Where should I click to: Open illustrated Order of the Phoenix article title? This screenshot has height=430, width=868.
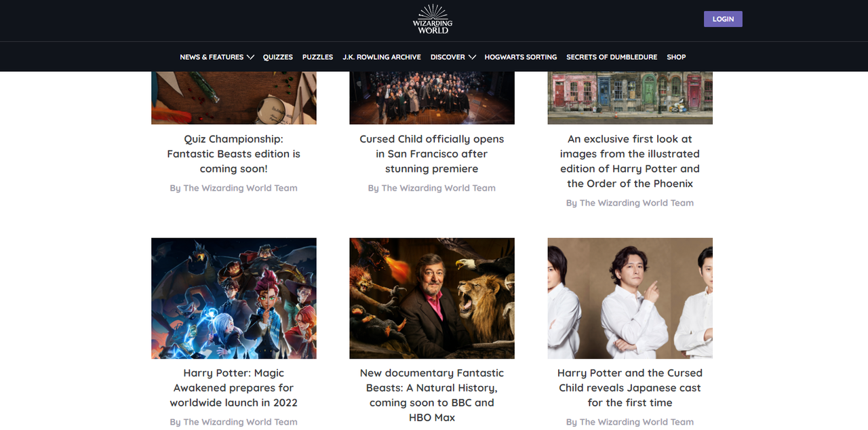[x=630, y=161]
